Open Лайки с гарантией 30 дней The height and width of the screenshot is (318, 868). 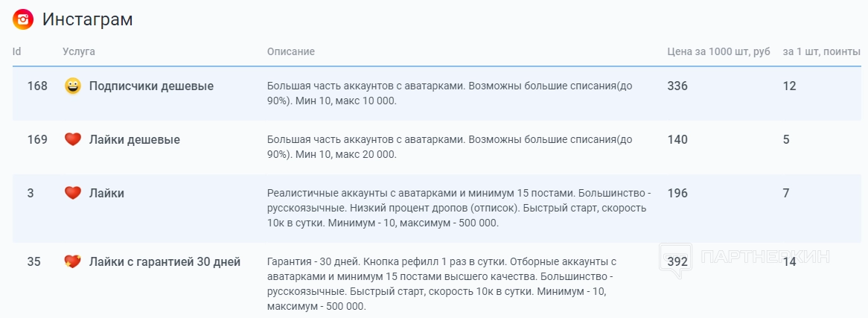pyautogui.click(x=165, y=262)
